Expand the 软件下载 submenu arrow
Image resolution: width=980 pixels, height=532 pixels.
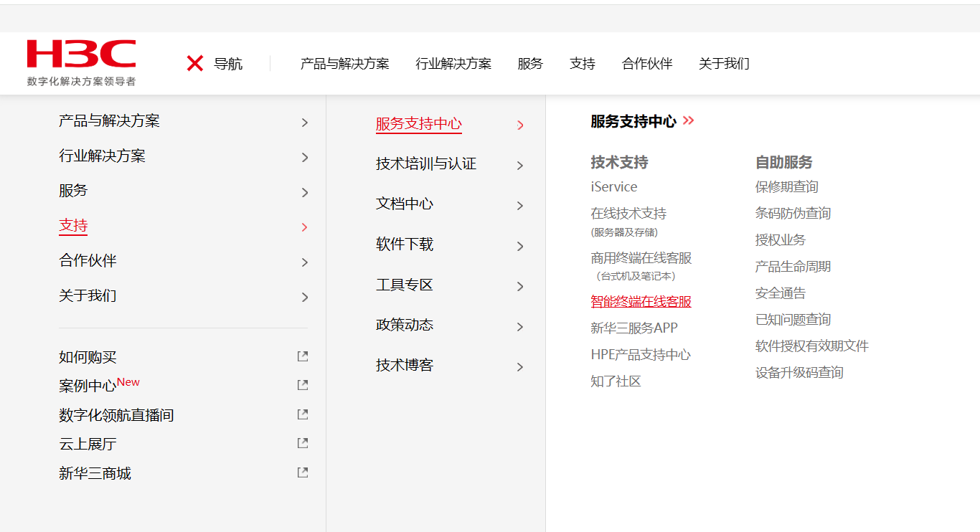coord(520,246)
